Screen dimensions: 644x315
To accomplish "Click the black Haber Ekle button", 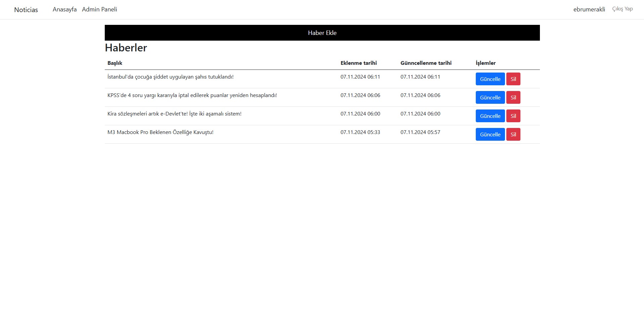I will pos(322,33).
